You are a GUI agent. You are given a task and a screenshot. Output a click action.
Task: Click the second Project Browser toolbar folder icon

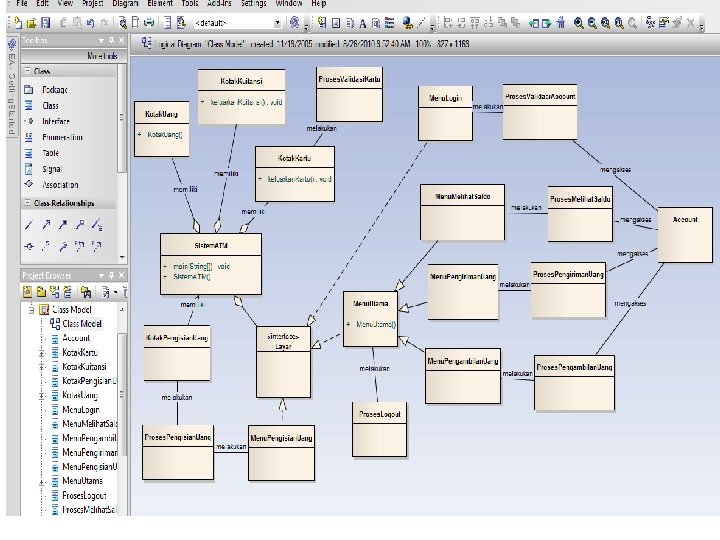tap(41, 292)
